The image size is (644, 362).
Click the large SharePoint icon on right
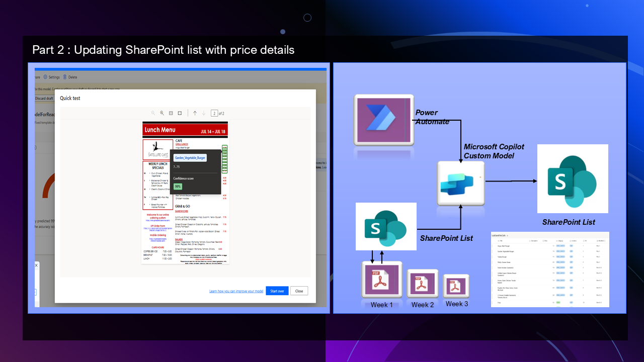point(573,178)
